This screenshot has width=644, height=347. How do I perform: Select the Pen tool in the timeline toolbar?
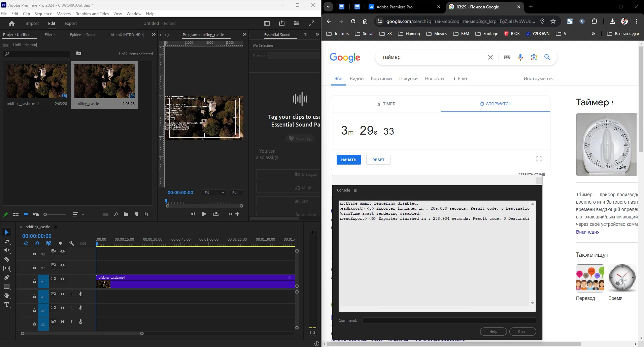click(6, 277)
